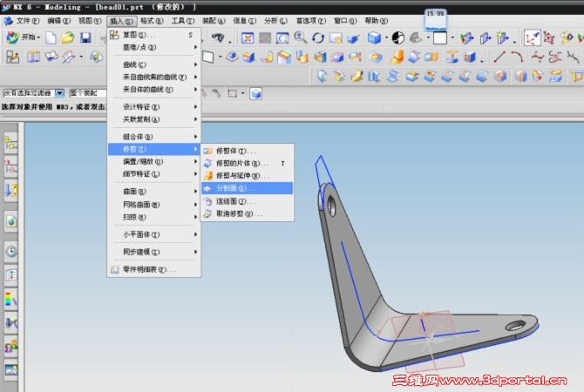Open the History clock sidebar icon

tap(11, 252)
